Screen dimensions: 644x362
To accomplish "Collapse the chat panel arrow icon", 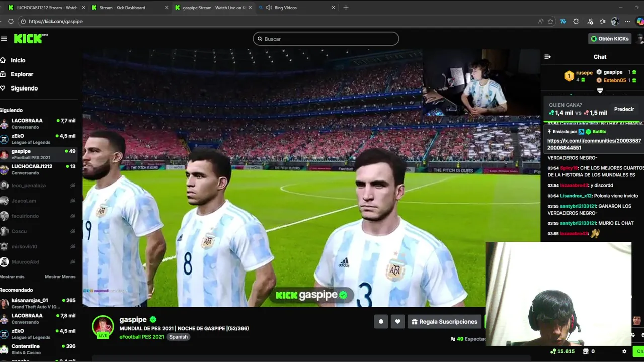I will click(x=548, y=57).
